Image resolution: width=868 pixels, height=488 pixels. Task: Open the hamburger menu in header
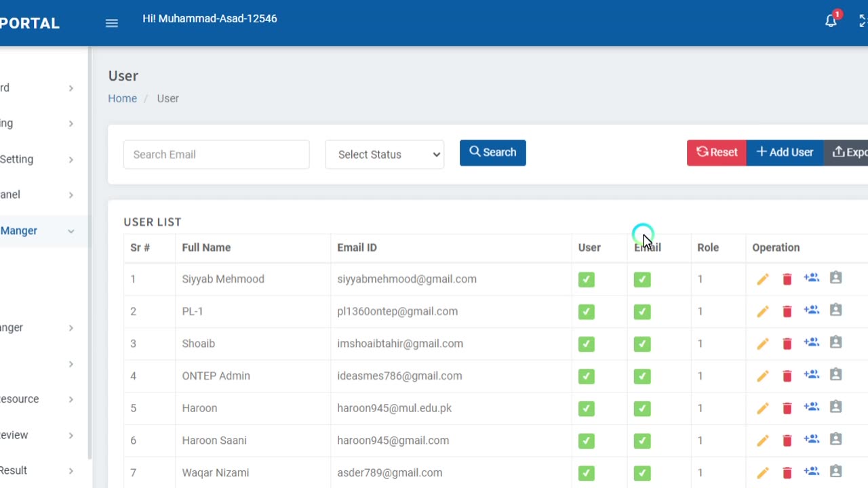(112, 23)
